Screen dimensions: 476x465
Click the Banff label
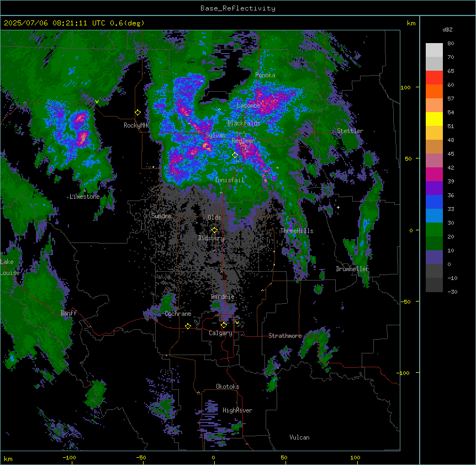coord(68,313)
